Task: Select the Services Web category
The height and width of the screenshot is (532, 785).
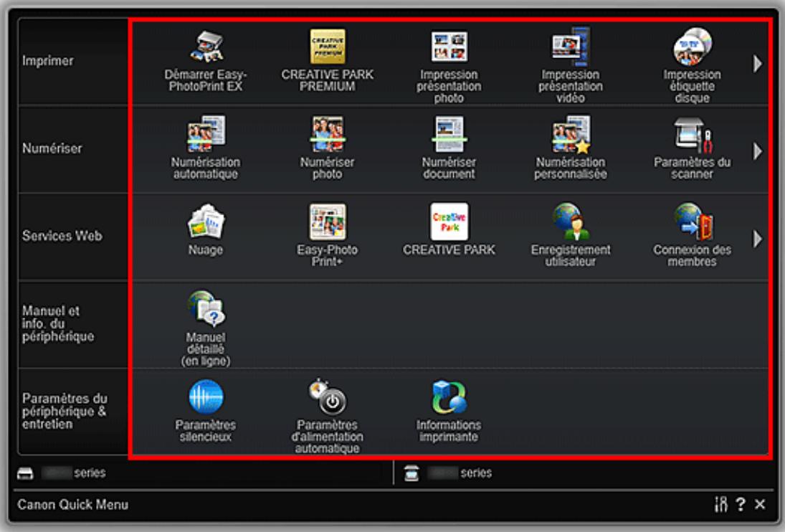Action: [x=73, y=237]
